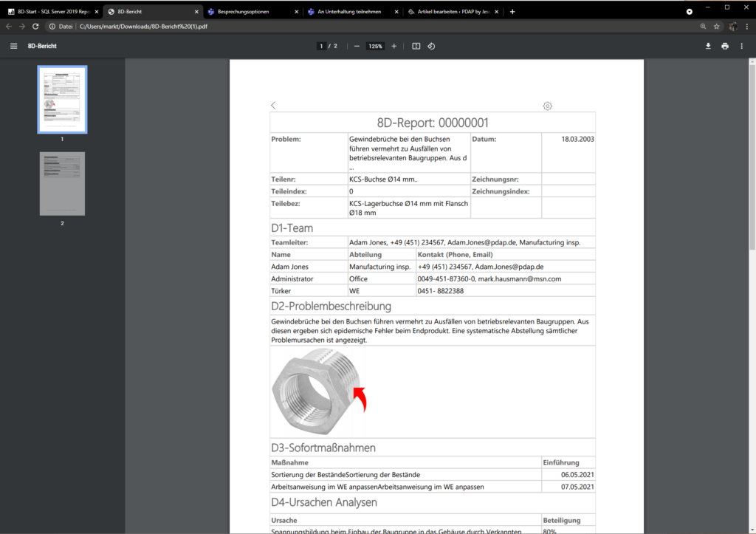Image resolution: width=756 pixels, height=534 pixels.
Task: Click the threaded bushing image
Action: [319, 391]
